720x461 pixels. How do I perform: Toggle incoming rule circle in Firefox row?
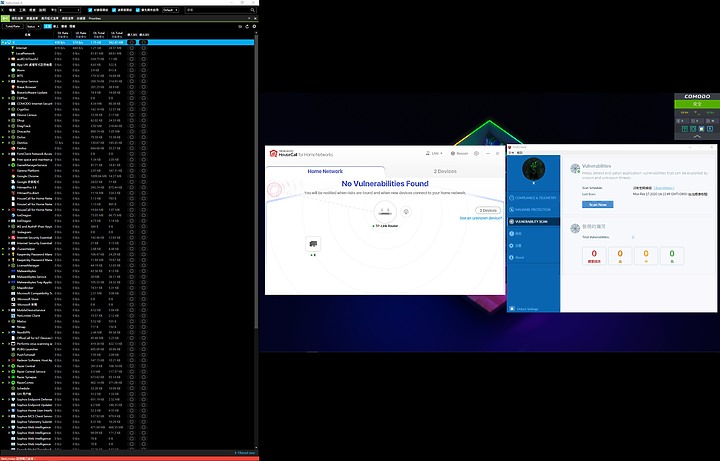[x=132, y=148]
